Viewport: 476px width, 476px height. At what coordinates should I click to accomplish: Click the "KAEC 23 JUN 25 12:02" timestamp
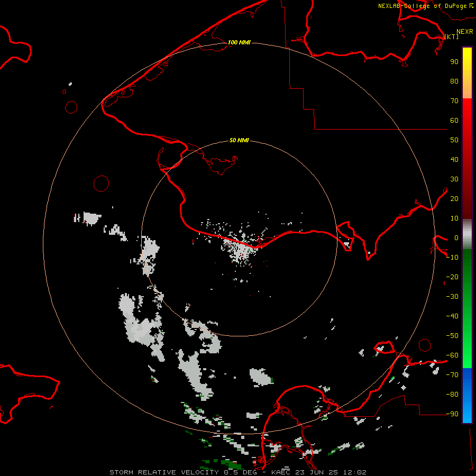319,472
